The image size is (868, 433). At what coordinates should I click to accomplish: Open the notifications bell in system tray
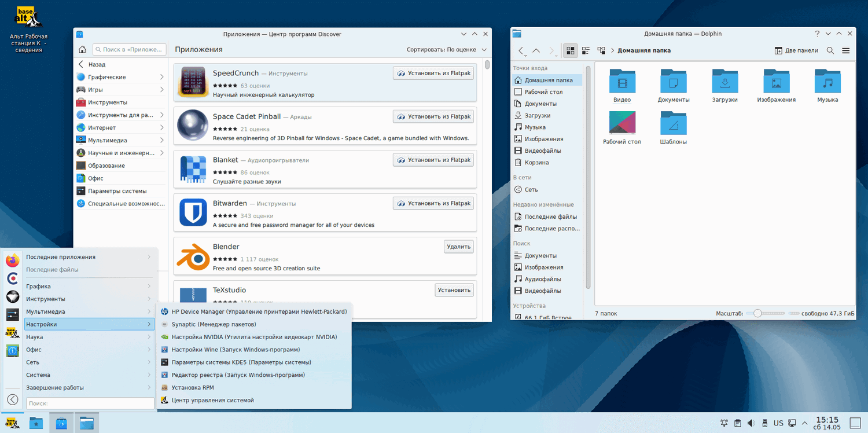click(x=724, y=423)
